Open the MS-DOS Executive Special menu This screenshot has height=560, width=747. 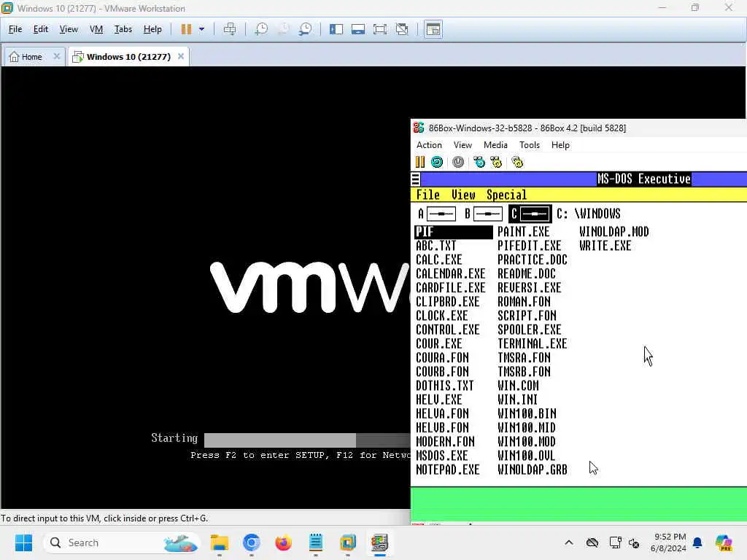tap(506, 195)
